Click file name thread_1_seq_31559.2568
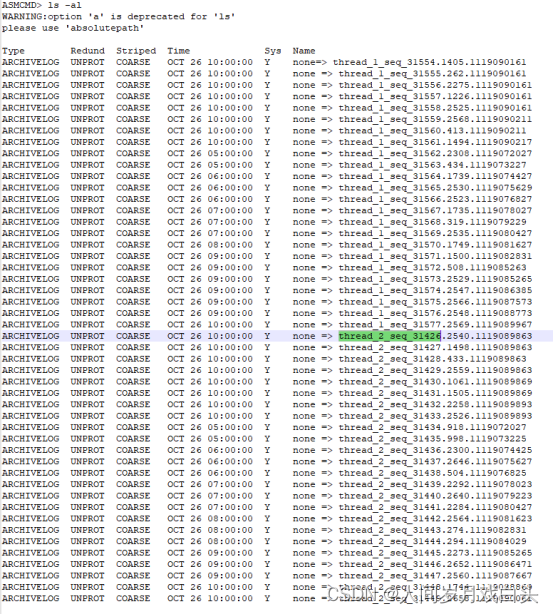 (435, 119)
